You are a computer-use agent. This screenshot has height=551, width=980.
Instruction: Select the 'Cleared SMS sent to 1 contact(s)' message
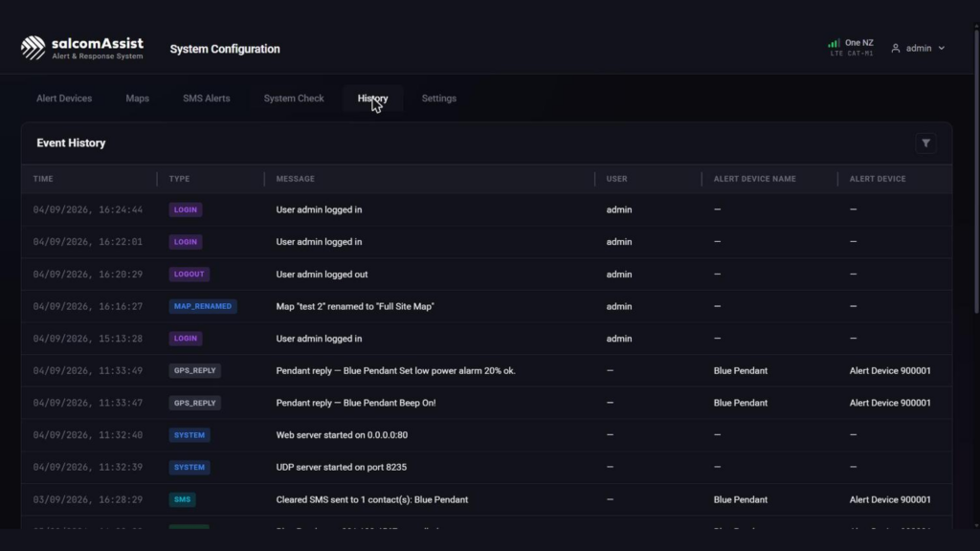(x=372, y=499)
